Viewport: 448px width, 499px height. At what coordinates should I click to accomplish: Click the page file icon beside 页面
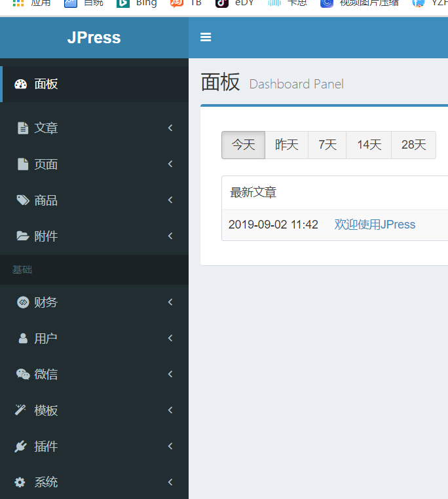click(22, 164)
